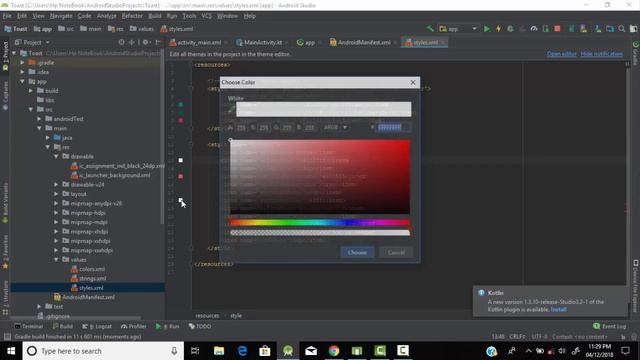The width and height of the screenshot is (640, 360).
Task: Click the Make Project hammer icon
Action: click(430, 29)
